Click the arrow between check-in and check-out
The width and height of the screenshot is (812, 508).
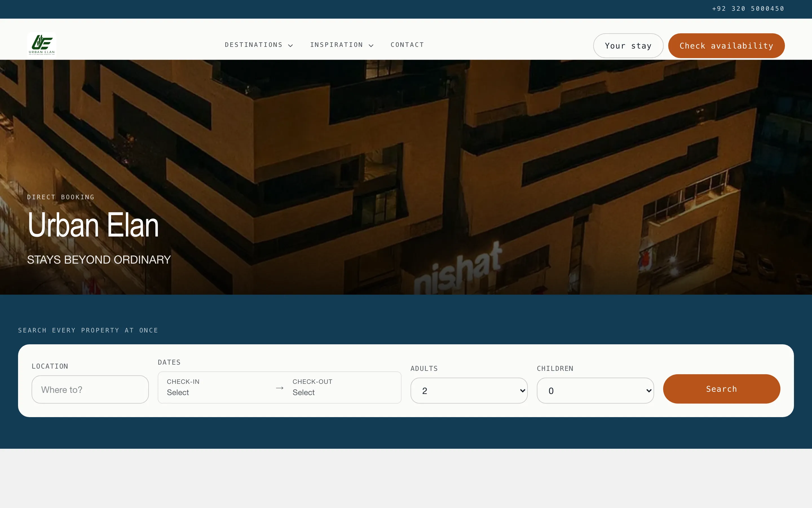[x=280, y=388]
